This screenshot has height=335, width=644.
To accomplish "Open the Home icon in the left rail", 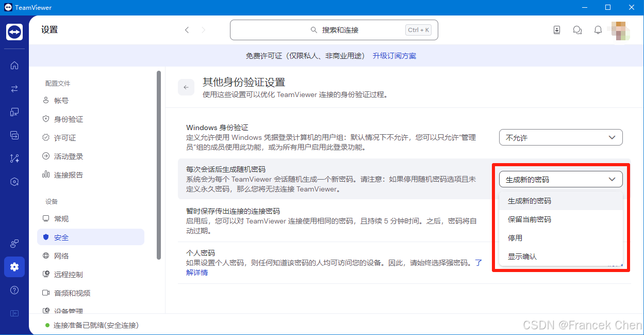I will click(14, 65).
